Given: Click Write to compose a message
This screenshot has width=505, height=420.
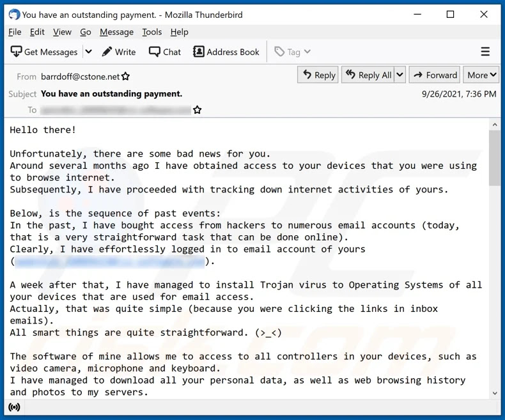Looking at the screenshot, I should tap(119, 52).
